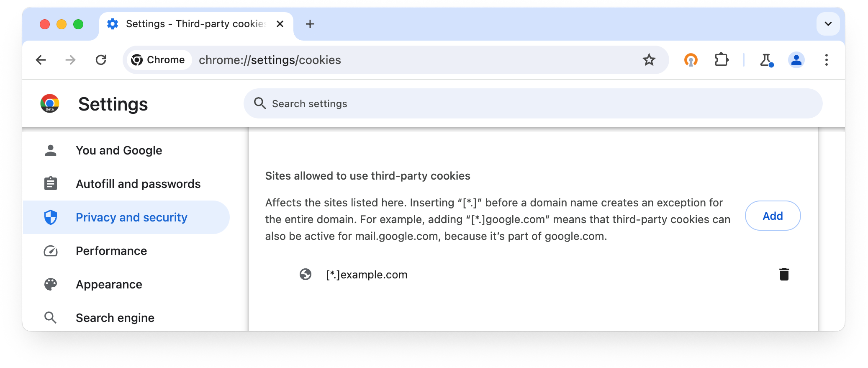
Task: Open Appearance via the palette icon
Action: (x=51, y=284)
